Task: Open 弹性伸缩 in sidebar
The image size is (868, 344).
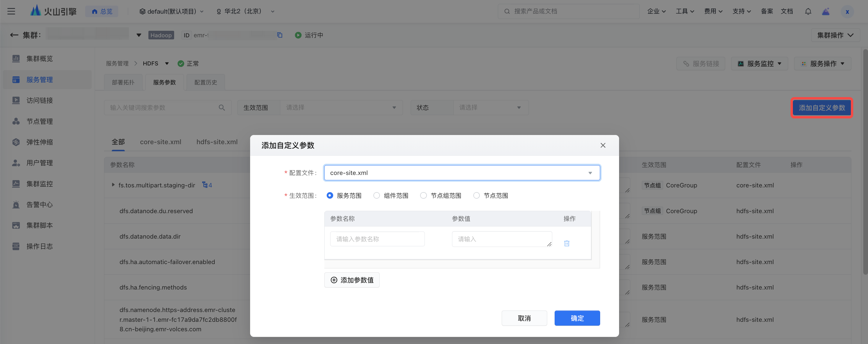Action: (39, 142)
